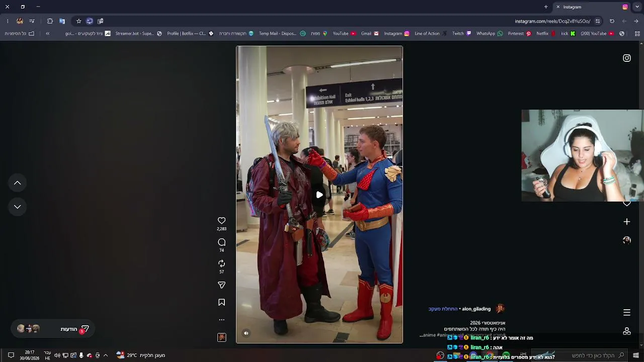Open the hamburger menu in Instagram sidebar

coord(627,312)
